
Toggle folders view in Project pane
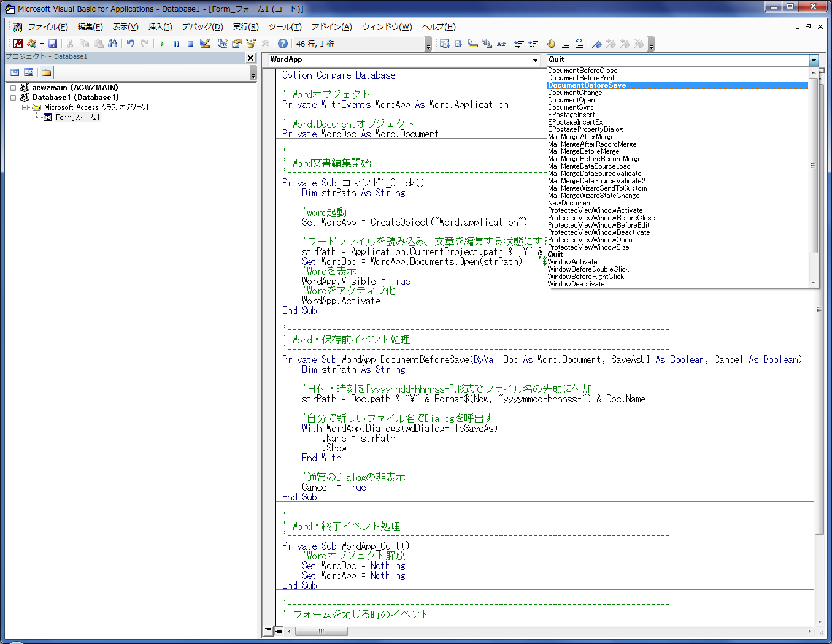(47, 72)
